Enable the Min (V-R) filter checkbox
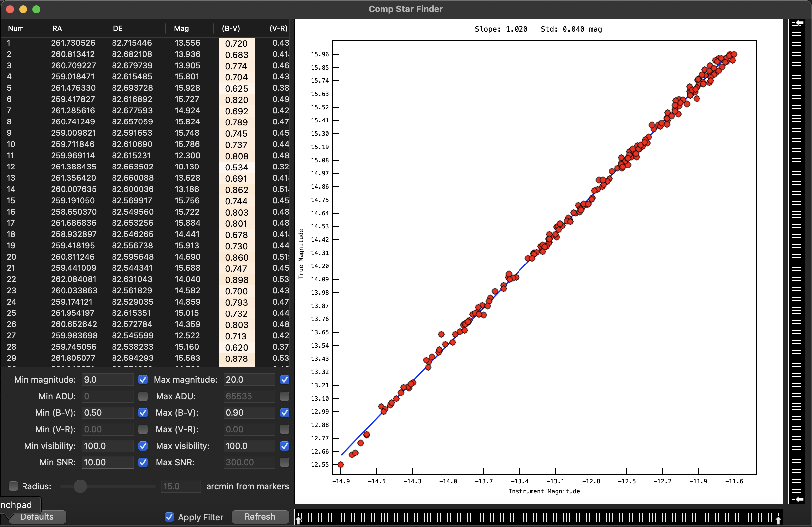Screen dimensions: 812x527 tap(143, 429)
